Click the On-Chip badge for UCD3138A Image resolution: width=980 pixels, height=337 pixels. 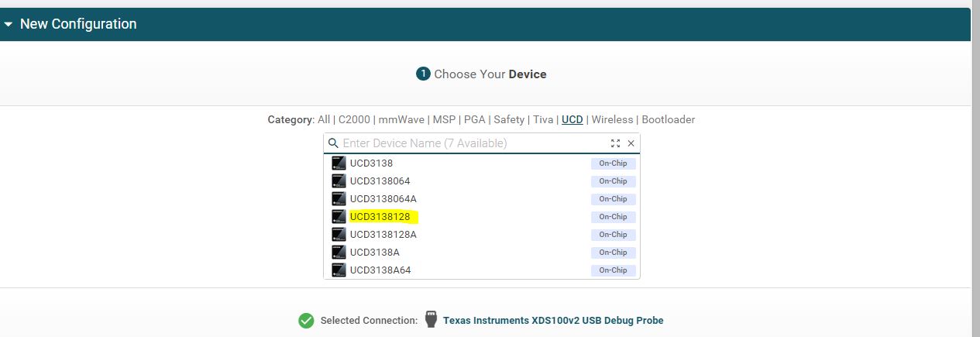coord(613,253)
